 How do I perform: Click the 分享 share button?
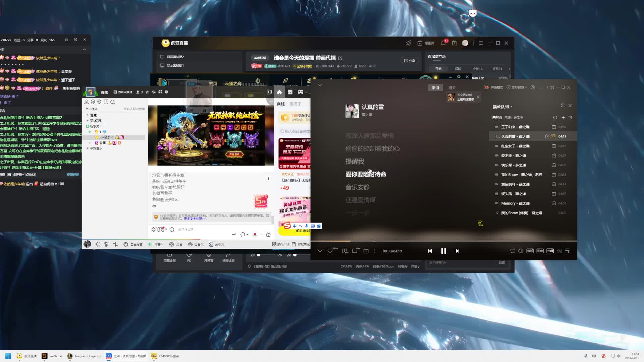tap(410, 61)
